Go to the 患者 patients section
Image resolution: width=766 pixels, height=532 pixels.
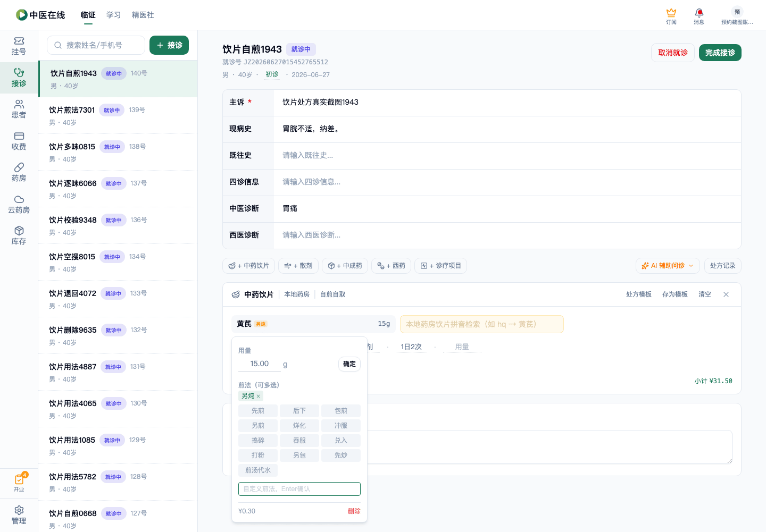point(19,109)
